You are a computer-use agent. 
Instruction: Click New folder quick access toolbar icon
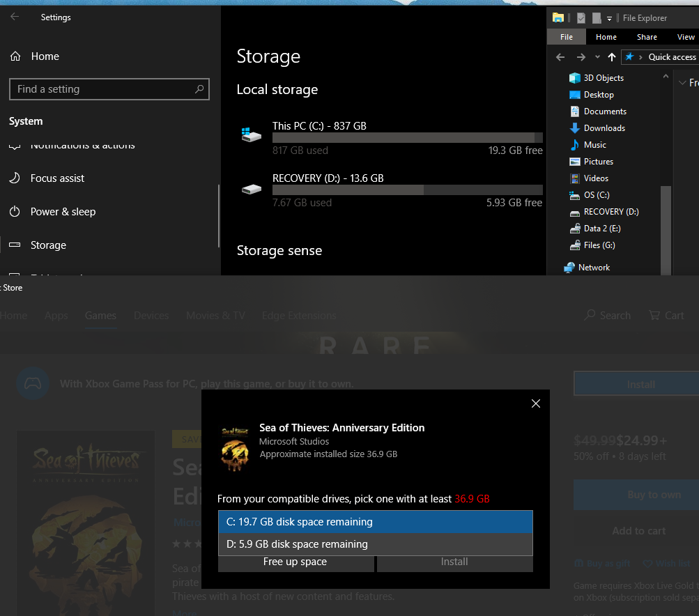[597, 18]
